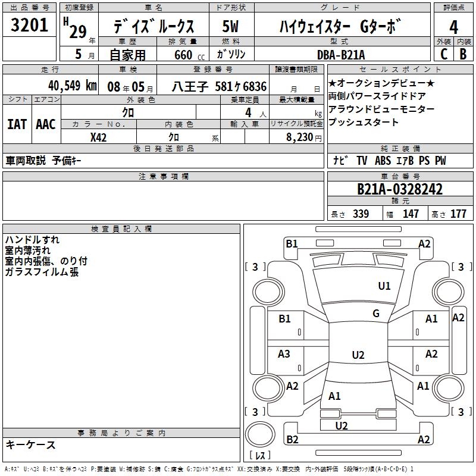This screenshot has width=476, height=476.
Task: Click shift type IAT
Action: point(17,124)
